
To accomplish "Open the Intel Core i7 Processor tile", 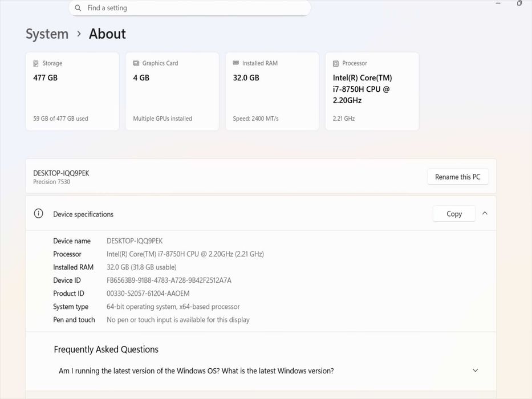I will 372,91.
